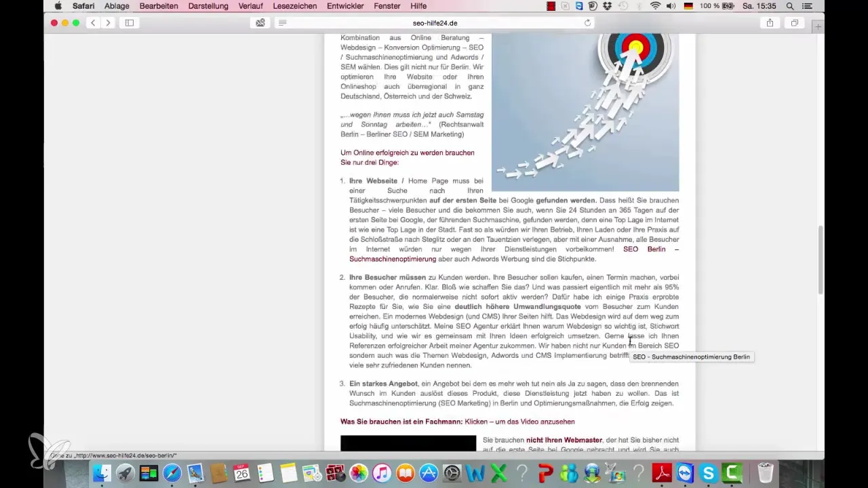The image size is (868, 488).
Task: Open Launchpad rocket in the Dock
Action: point(125,472)
